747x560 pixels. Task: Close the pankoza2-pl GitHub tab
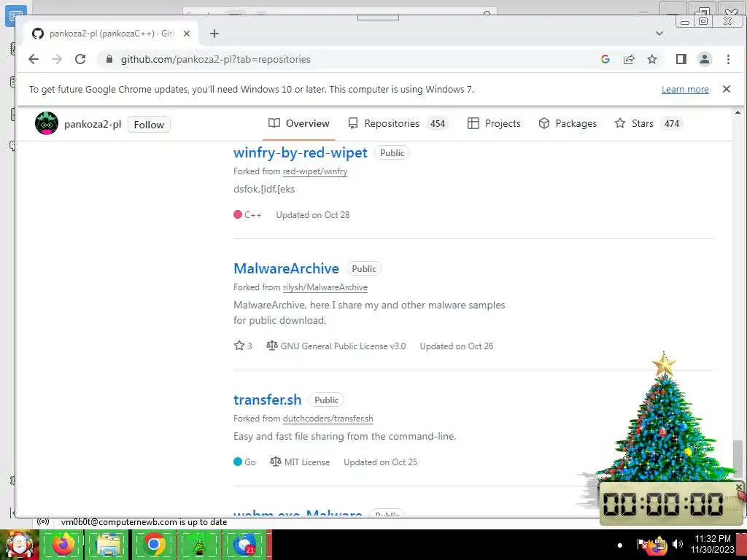187,34
